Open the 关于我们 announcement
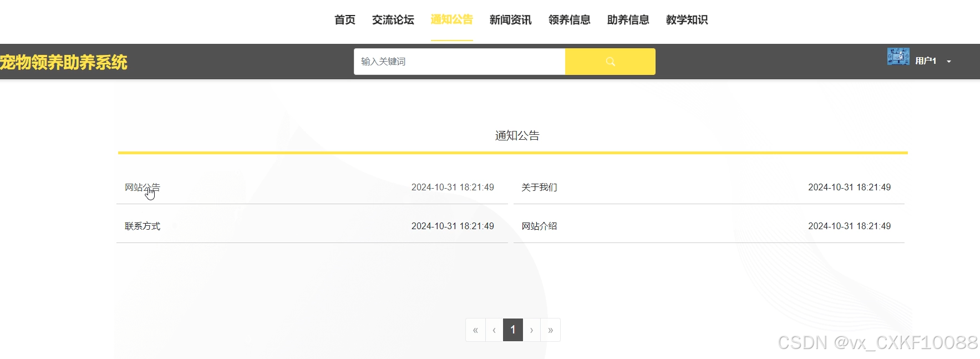Screen dimensions: 980x359 [539, 188]
